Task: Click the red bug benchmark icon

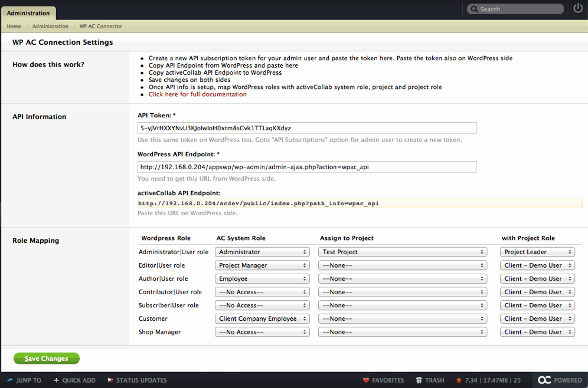Action: (x=459, y=380)
